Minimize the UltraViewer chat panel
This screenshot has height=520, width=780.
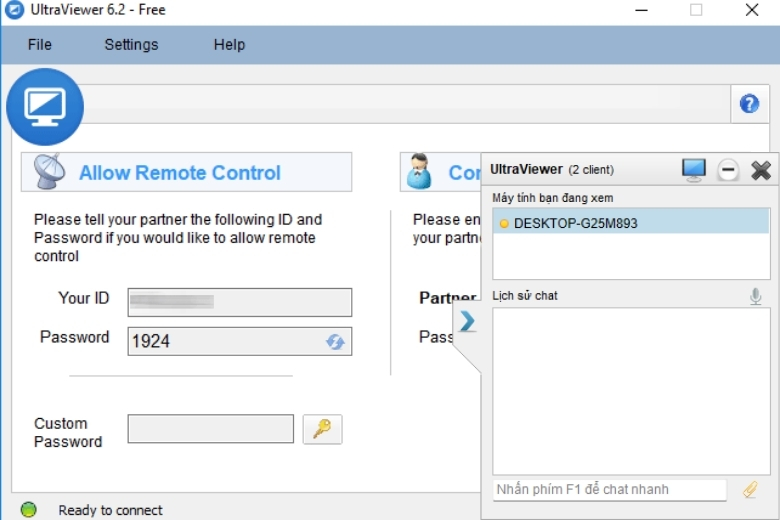point(728,170)
